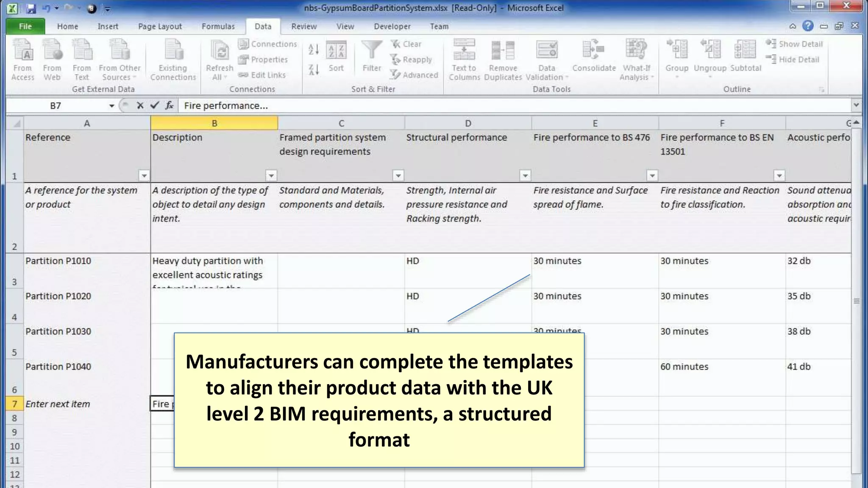Switch to the Formulas tab

tap(218, 26)
